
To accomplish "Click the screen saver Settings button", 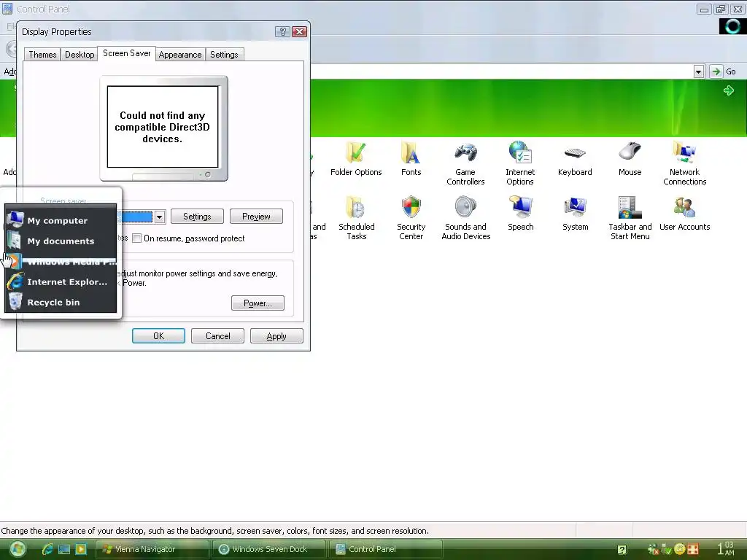I will point(197,216).
